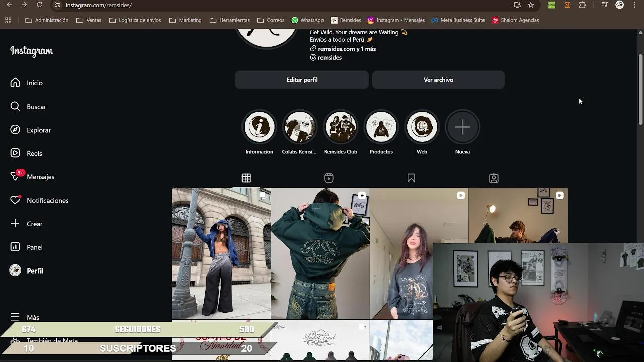Open the Meta Business Suite bookmark
Screen dimensions: 644x362
click(x=457, y=20)
